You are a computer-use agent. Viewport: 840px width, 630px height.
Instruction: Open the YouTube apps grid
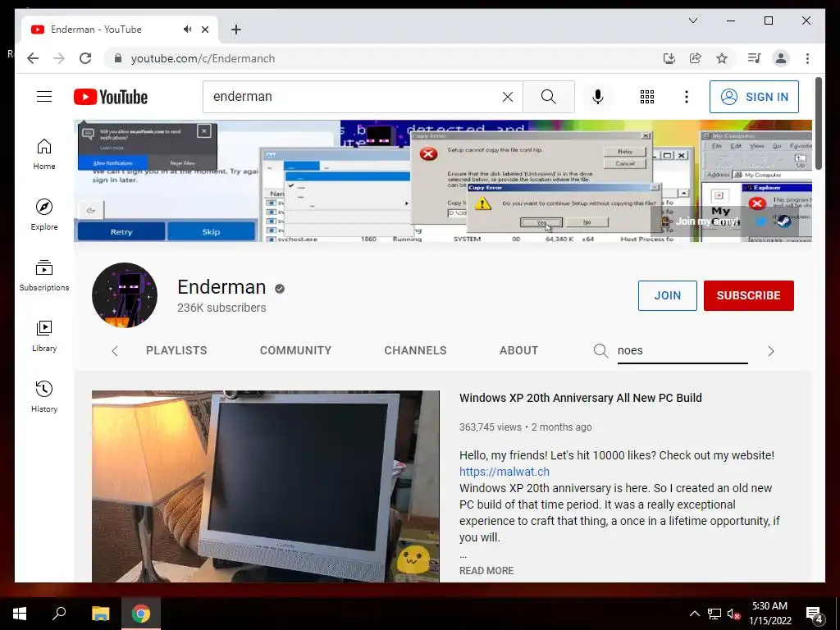pos(647,97)
